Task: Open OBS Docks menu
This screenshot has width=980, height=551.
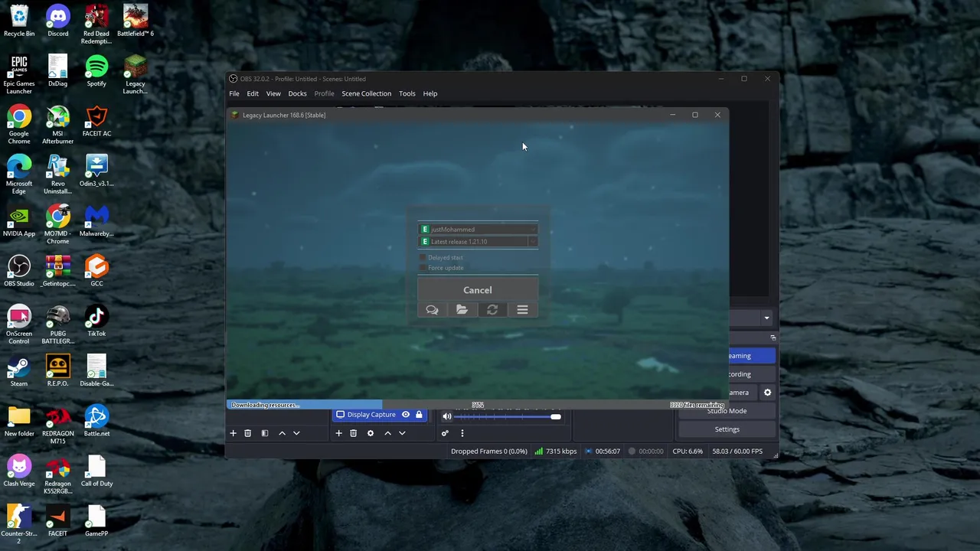Action: point(297,93)
